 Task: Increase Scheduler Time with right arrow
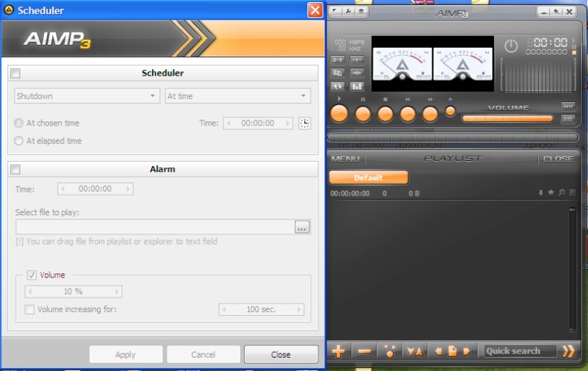pos(288,123)
